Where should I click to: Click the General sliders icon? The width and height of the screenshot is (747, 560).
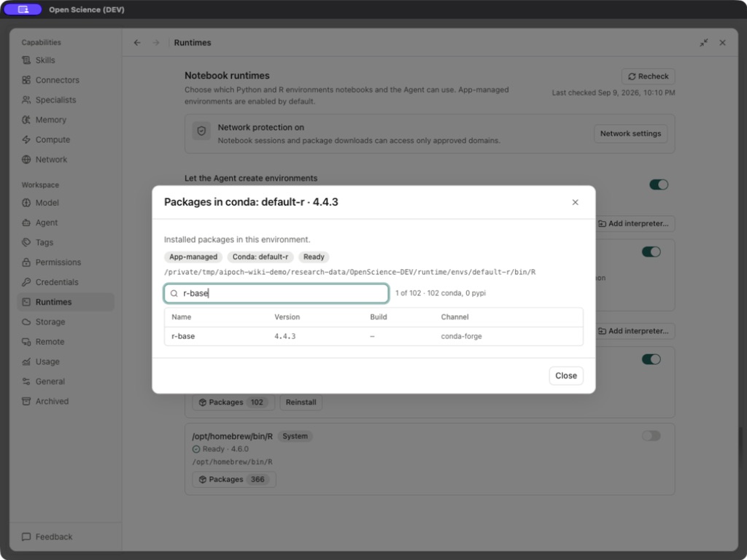tap(26, 381)
